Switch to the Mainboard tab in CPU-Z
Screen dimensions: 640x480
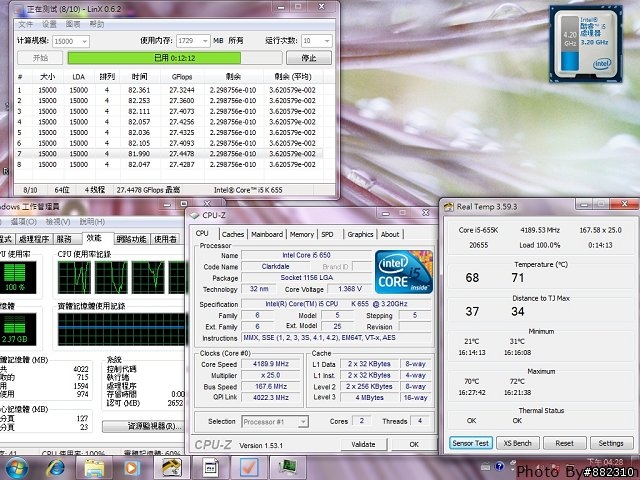click(267, 234)
